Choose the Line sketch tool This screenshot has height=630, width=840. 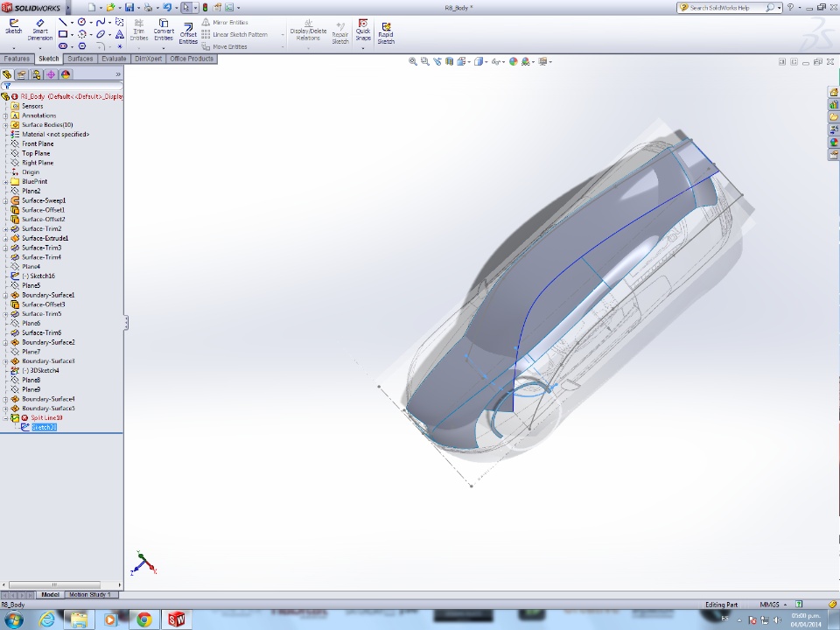click(x=63, y=23)
